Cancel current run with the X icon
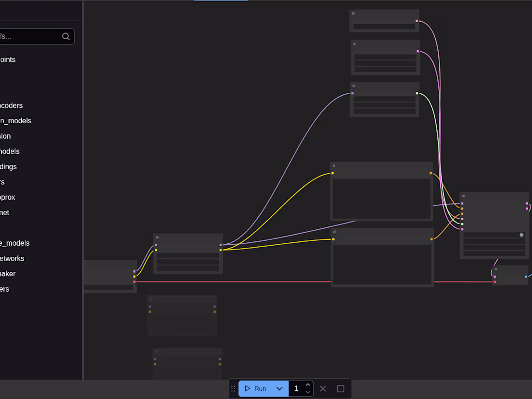Image resolution: width=532 pixels, height=399 pixels. [x=323, y=388]
